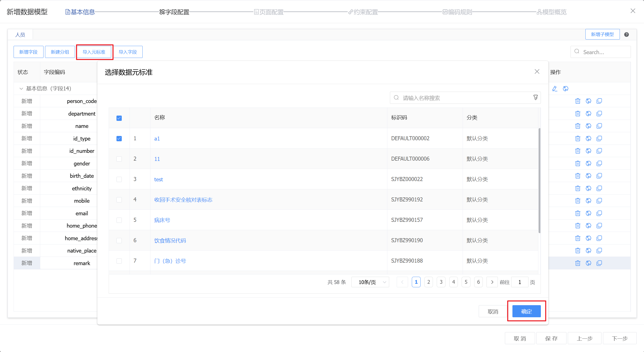
Task: Click the help question mark icon
Action: (x=626, y=34)
